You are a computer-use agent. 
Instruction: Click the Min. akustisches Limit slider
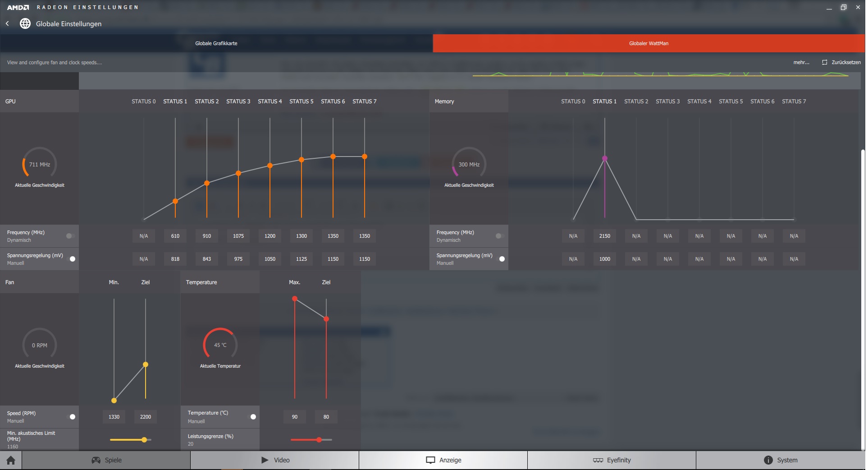coord(131,439)
